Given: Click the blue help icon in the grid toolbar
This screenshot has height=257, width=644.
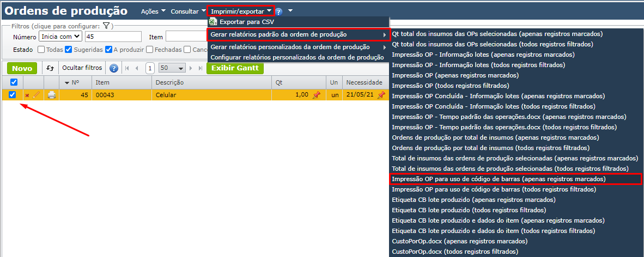Looking at the screenshot, I should click(114, 68).
